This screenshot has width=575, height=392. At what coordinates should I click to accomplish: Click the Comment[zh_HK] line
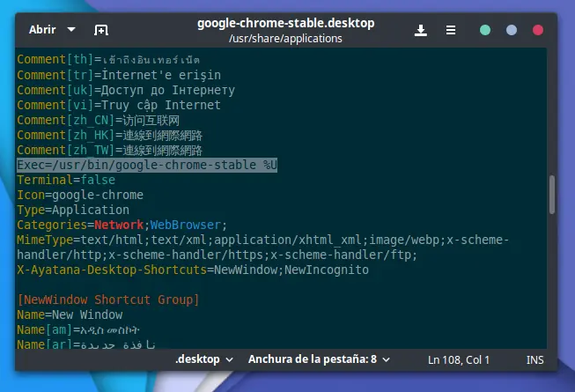pyautogui.click(x=110, y=136)
